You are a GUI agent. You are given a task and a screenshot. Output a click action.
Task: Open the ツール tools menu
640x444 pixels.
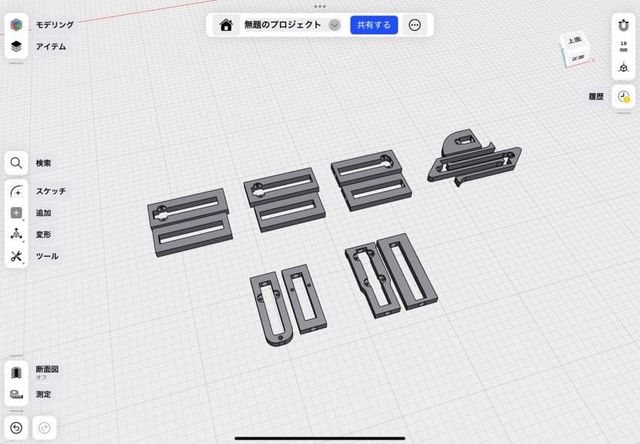[17, 256]
